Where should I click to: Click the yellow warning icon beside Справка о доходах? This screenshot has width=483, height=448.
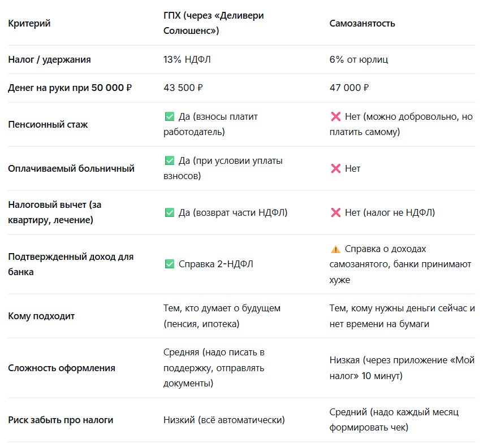coord(335,249)
